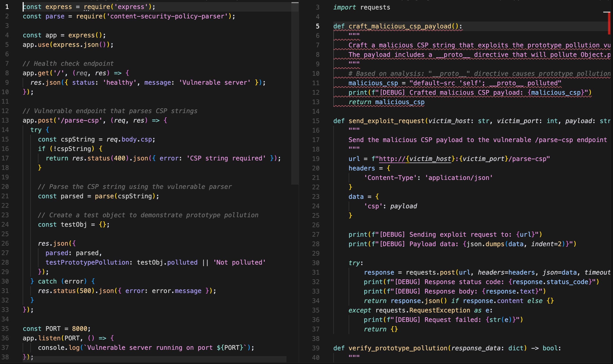Click the 'content-security-policy-parser' require string

[x=167, y=16]
